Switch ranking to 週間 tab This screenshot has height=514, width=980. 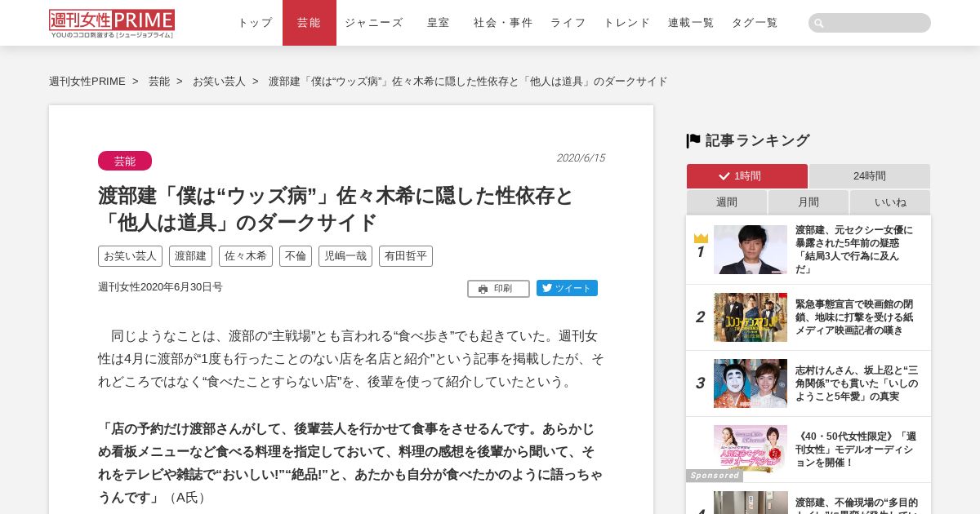point(727,202)
